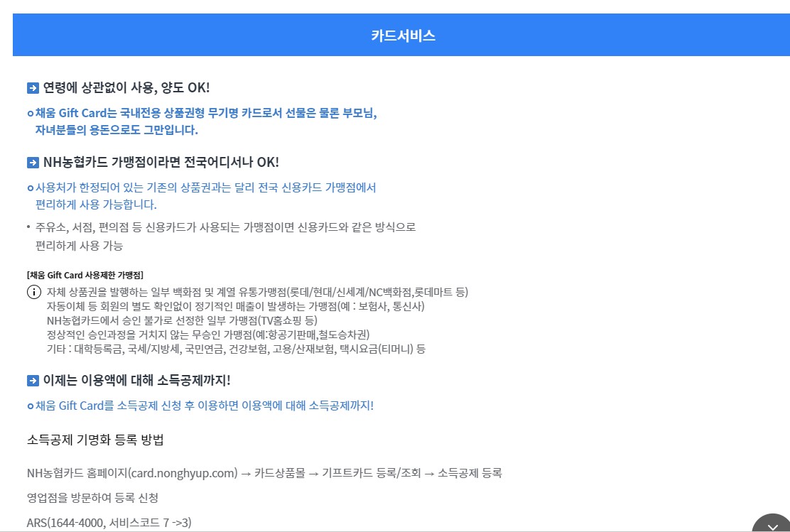Click line NH농협카드 홈페이지(card.nonghyup.com)
The height and width of the screenshot is (532, 790).
(264, 473)
